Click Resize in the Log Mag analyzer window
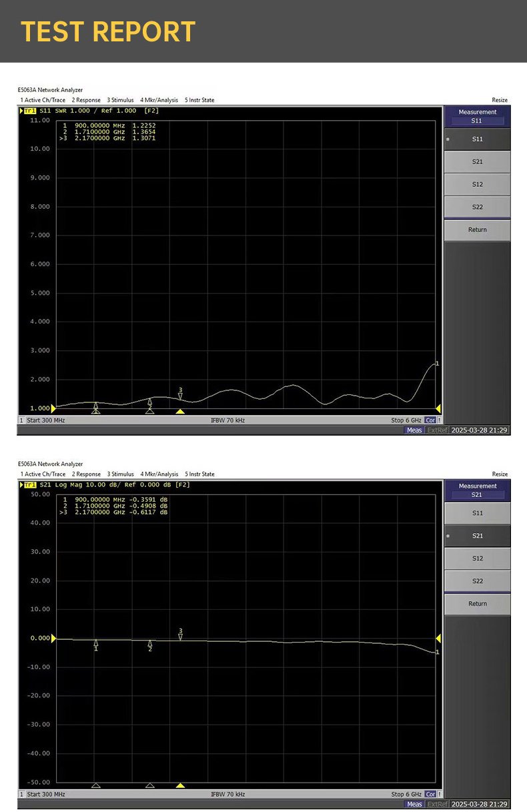This screenshot has width=527, height=812. pos(500,474)
